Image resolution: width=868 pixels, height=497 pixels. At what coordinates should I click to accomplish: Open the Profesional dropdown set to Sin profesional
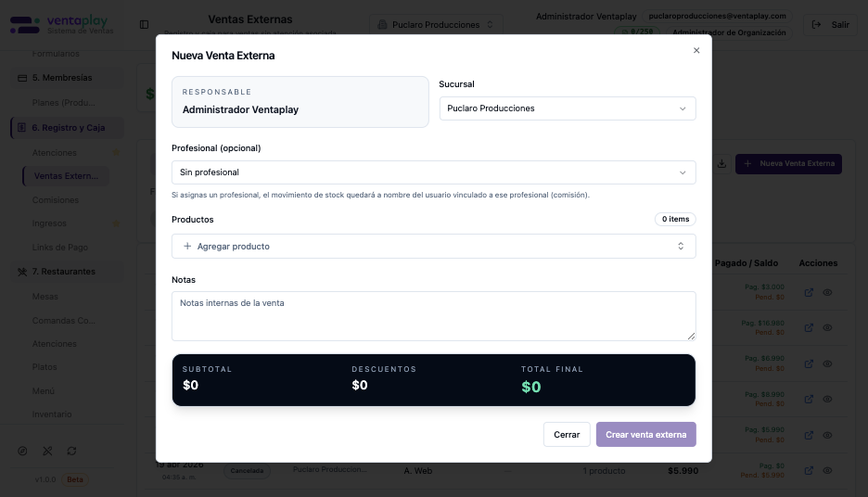pos(433,172)
